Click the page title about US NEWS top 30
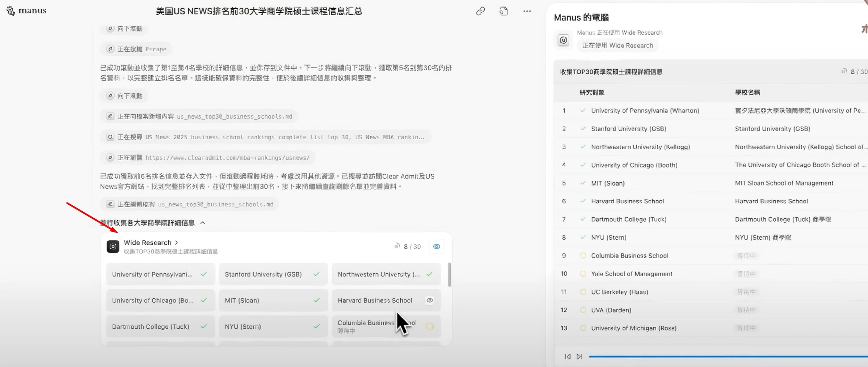868x367 pixels. click(259, 11)
